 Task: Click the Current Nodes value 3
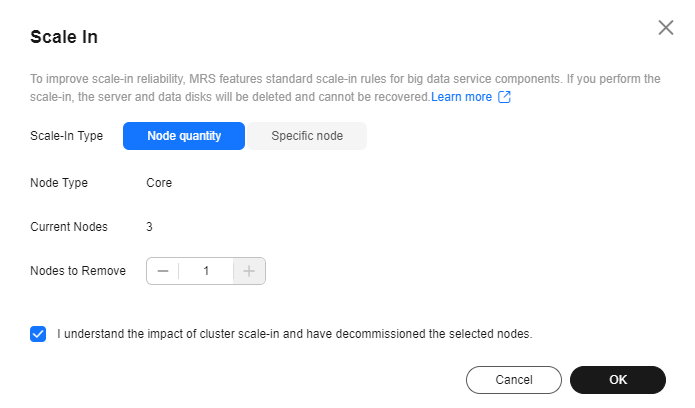[149, 227]
